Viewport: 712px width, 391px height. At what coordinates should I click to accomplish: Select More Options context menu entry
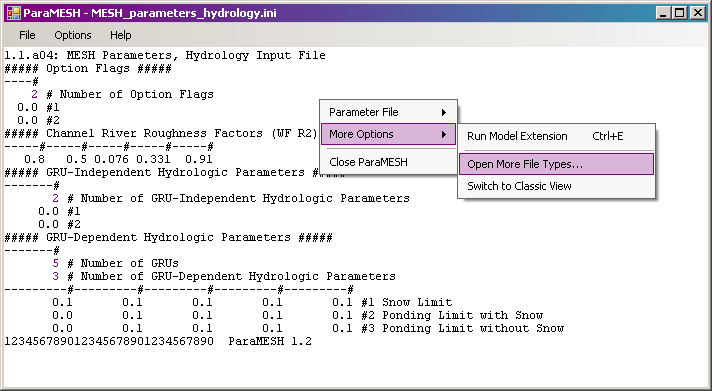pos(388,134)
